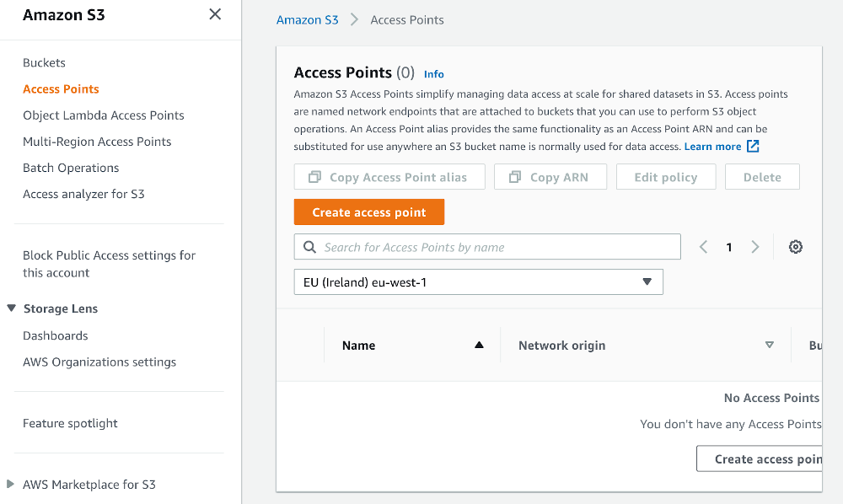Viewport: 843px width, 504px height.
Task: Open Batch Operations page
Action: [x=71, y=168]
